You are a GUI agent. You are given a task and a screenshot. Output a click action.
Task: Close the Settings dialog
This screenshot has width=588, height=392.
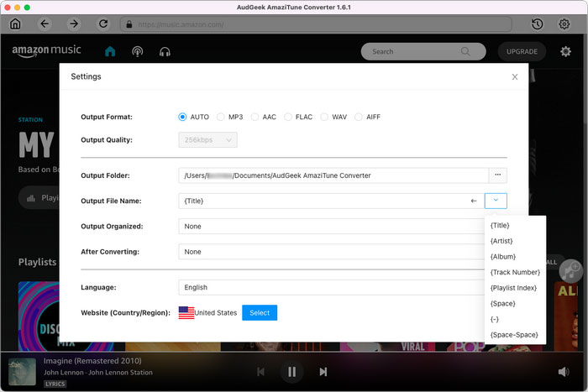click(514, 77)
